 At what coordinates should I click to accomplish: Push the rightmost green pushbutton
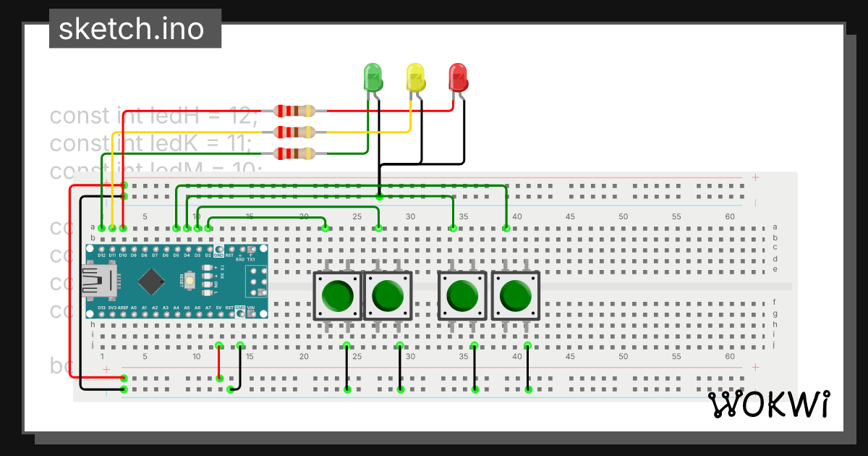click(x=516, y=295)
